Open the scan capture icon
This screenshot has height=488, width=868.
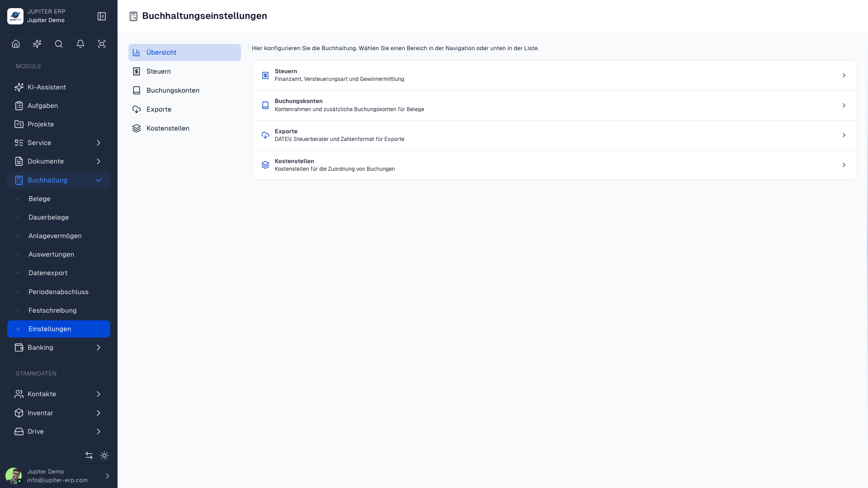click(x=102, y=44)
